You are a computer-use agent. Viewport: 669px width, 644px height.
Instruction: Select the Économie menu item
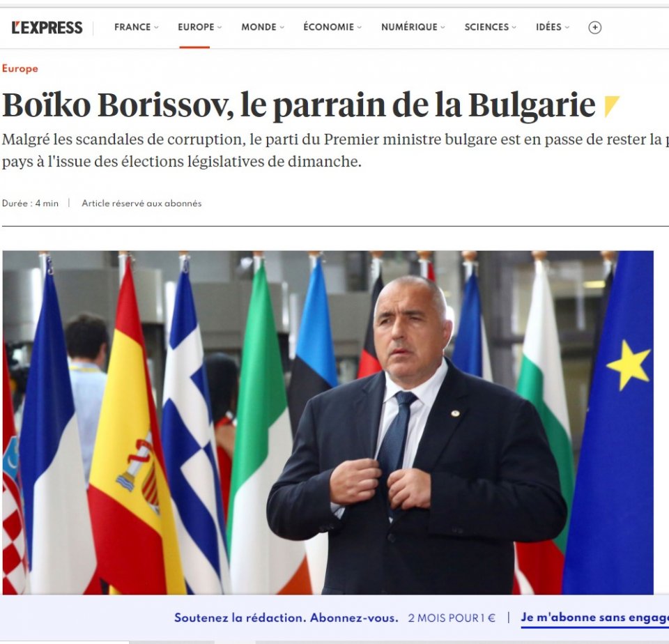coord(328,27)
